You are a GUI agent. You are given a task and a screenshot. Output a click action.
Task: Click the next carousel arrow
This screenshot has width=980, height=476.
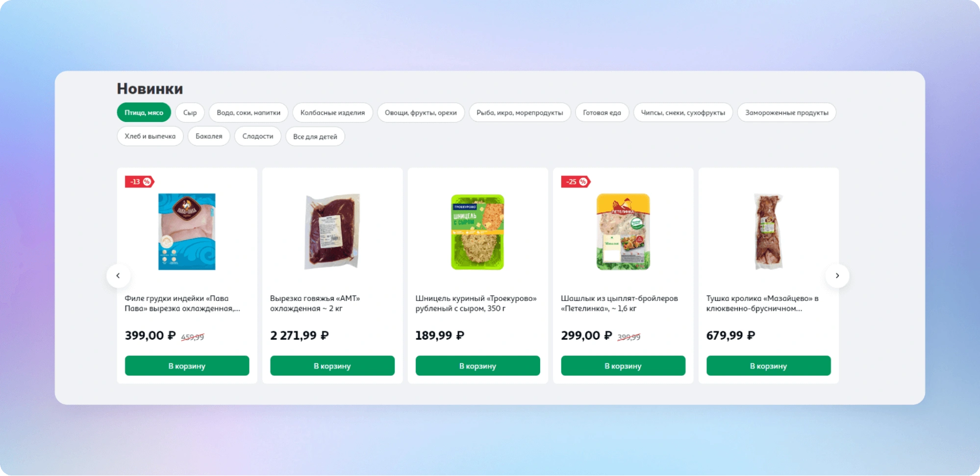coord(837,276)
